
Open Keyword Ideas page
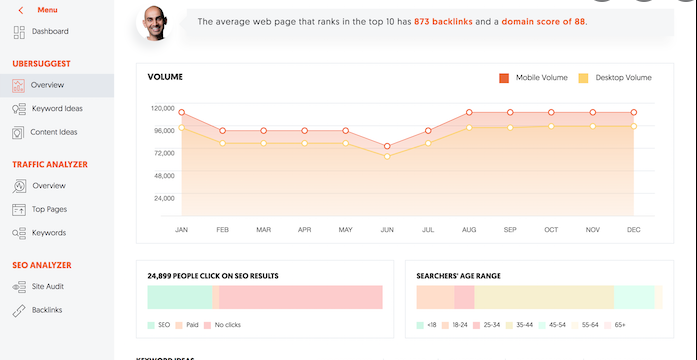(57, 109)
